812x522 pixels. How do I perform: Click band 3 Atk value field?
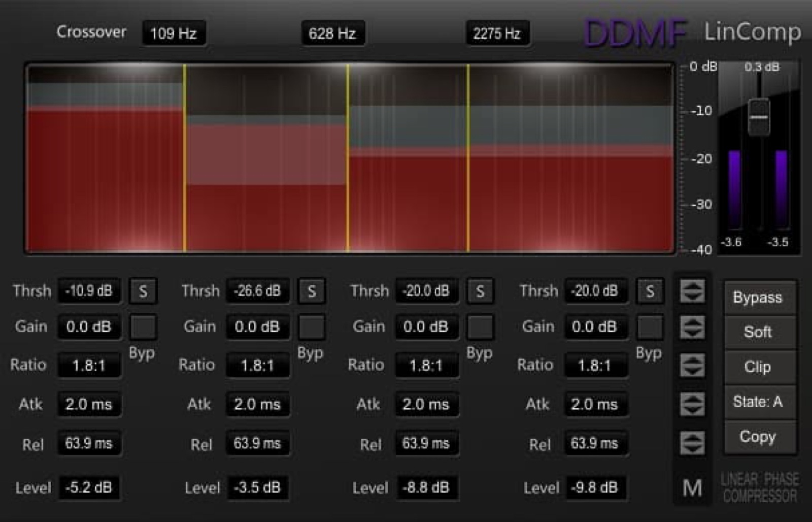pyautogui.click(x=426, y=404)
